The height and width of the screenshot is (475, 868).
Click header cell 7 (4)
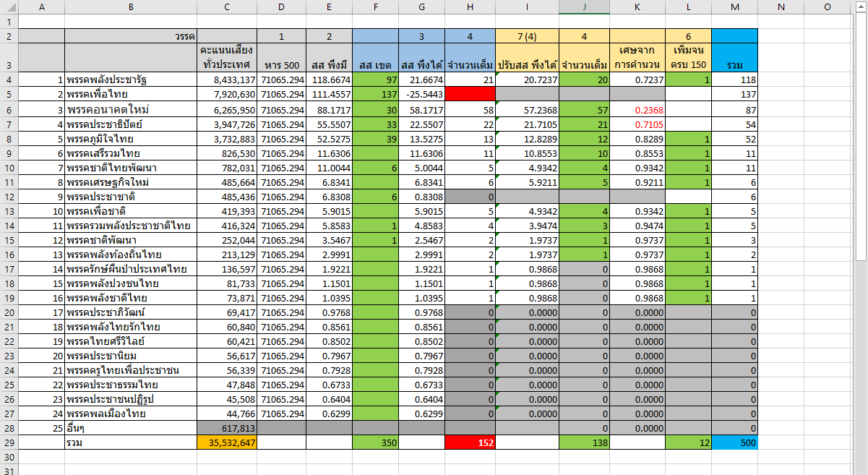[527, 35]
